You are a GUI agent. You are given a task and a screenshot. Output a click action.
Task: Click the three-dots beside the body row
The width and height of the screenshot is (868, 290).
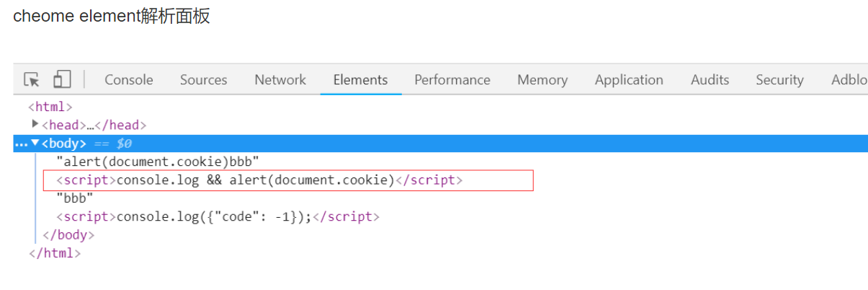click(20, 144)
